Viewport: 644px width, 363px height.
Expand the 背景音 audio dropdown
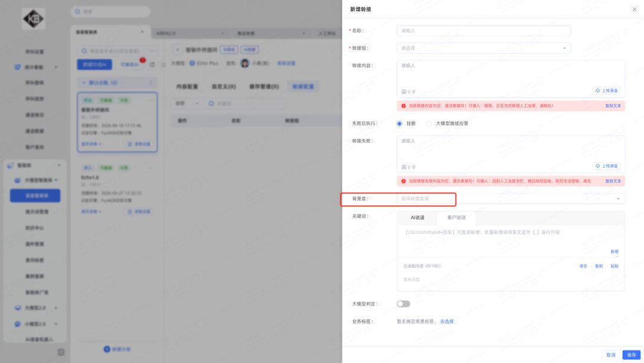(x=510, y=198)
